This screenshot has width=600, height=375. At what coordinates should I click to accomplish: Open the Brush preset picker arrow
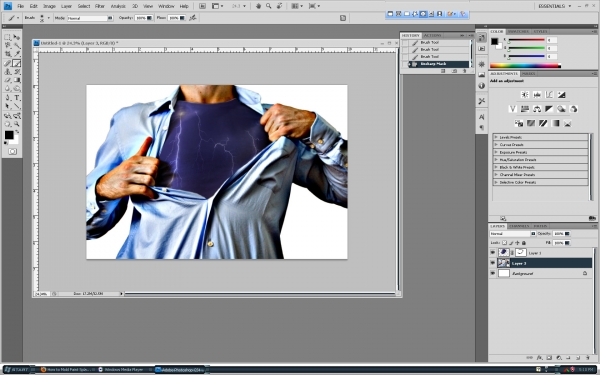click(48, 18)
